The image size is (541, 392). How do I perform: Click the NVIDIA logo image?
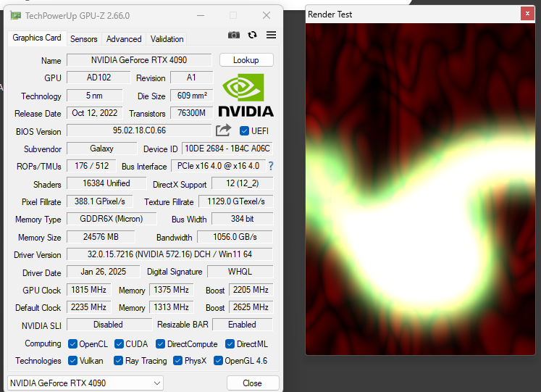pyautogui.click(x=246, y=95)
